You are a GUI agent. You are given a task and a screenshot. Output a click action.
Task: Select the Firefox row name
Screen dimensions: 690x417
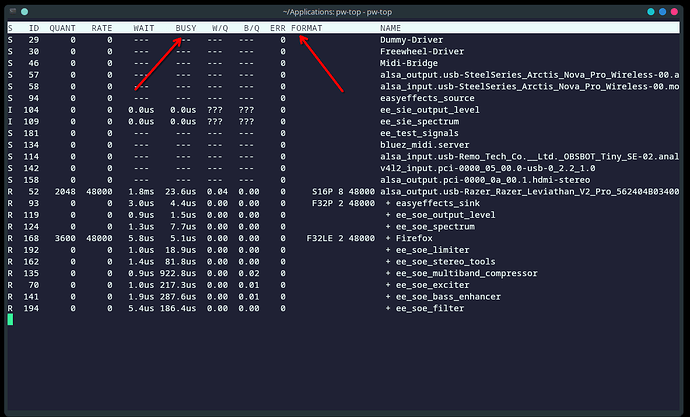coord(414,238)
